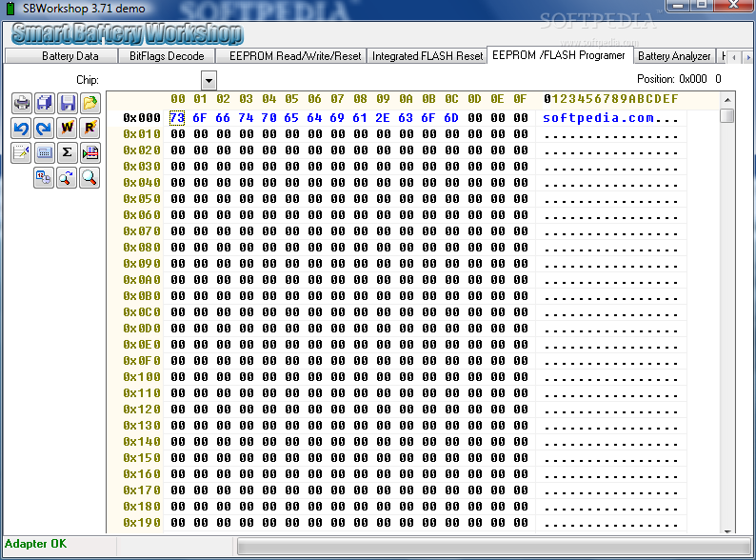756x560 pixels.
Task: Click the calendar and clock date icon
Action: (44, 178)
